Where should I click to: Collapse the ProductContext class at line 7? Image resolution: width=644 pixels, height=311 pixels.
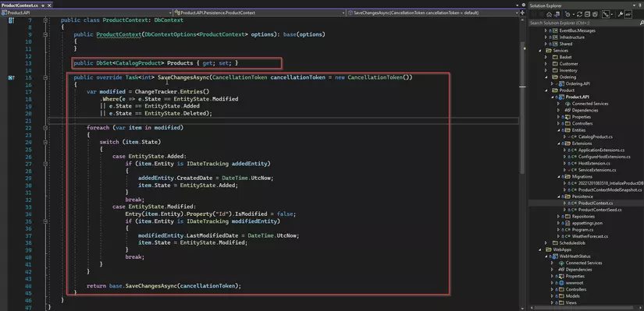tap(45, 20)
